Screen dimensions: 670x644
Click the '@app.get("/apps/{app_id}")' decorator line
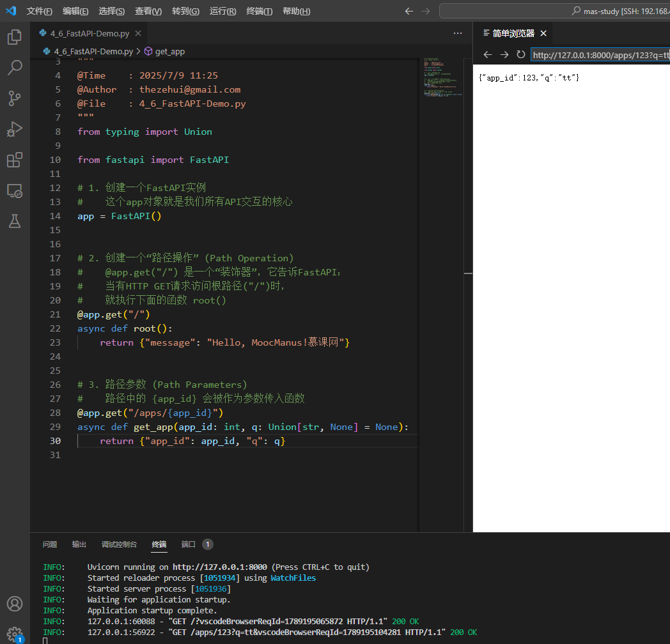(x=150, y=413)
